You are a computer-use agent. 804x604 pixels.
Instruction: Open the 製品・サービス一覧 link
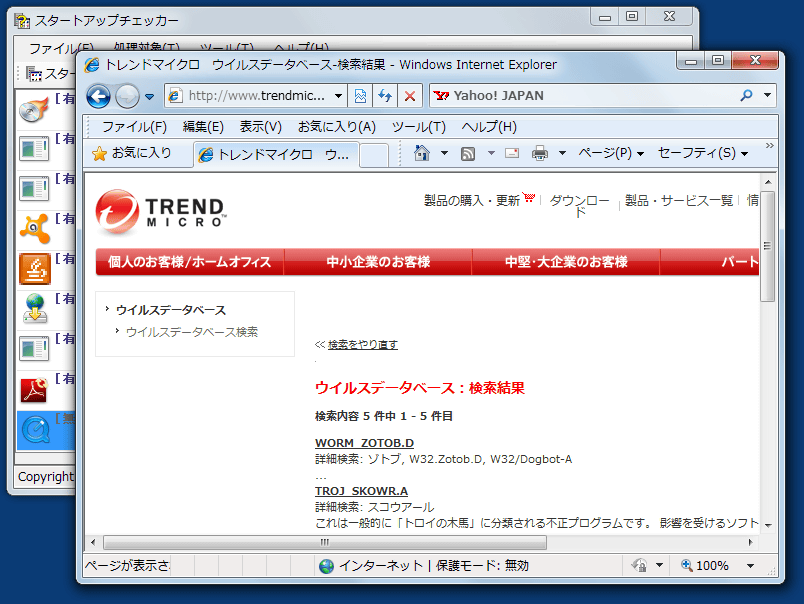679,200
